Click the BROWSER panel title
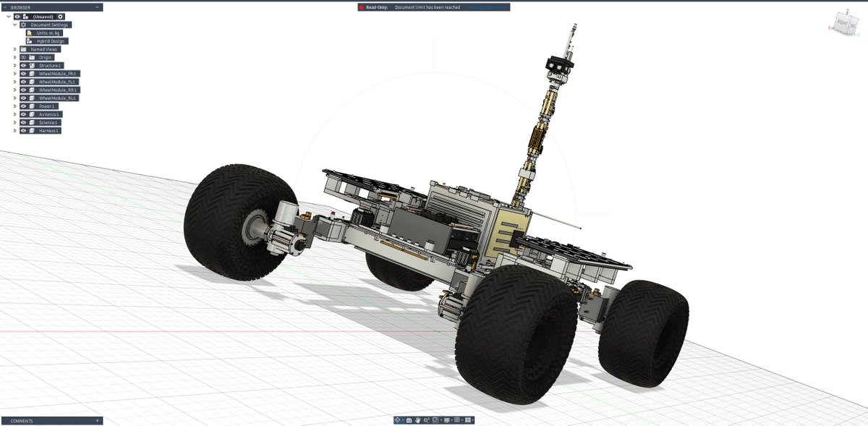868x426 pixels. [x=20, y=7]
